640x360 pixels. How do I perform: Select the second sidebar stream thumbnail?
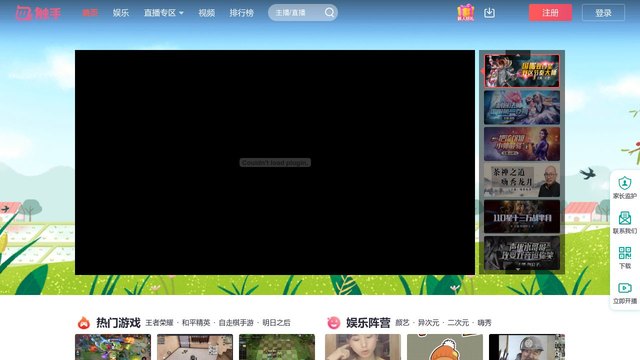point(522,107)
